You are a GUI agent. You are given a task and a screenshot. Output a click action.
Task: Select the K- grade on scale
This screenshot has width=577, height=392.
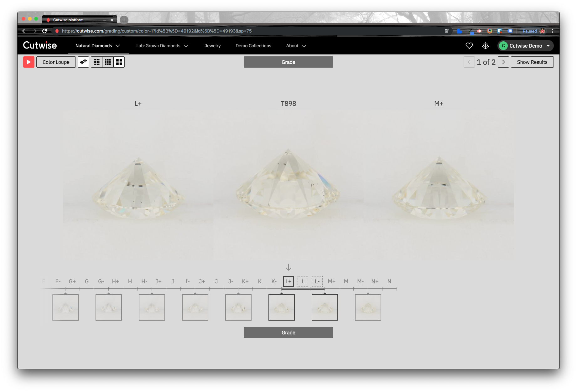[274, 281]
